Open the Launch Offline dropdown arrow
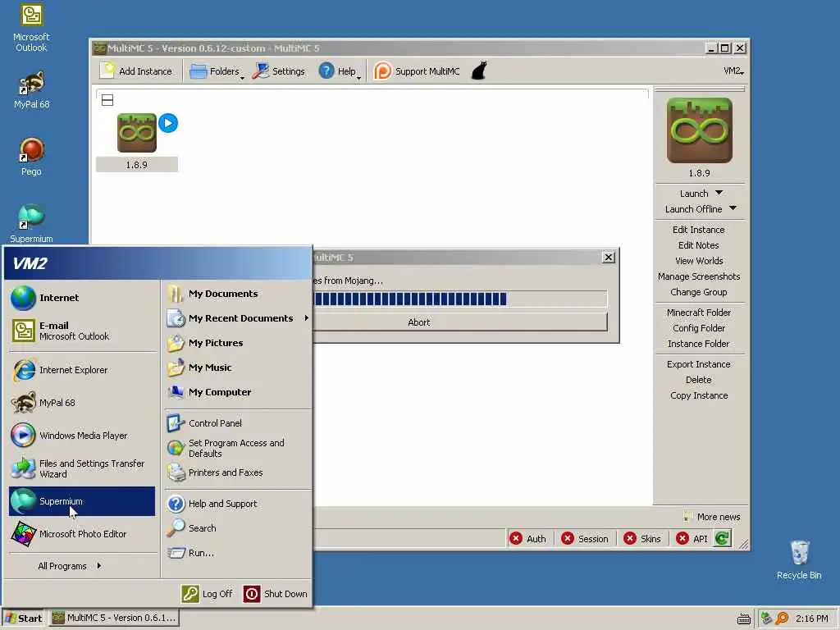Image resolution: width=840 pixels, height=630 pixels. click(x=733, y=208)
